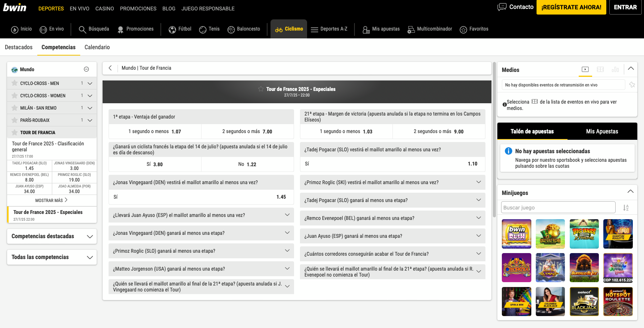The image size is (644, 328).
Task: Open Calendario tab
Action: 97,47
